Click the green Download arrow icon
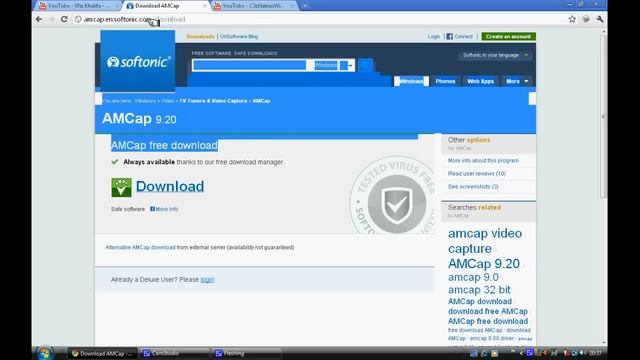640x360 pixels. point(121,187)
